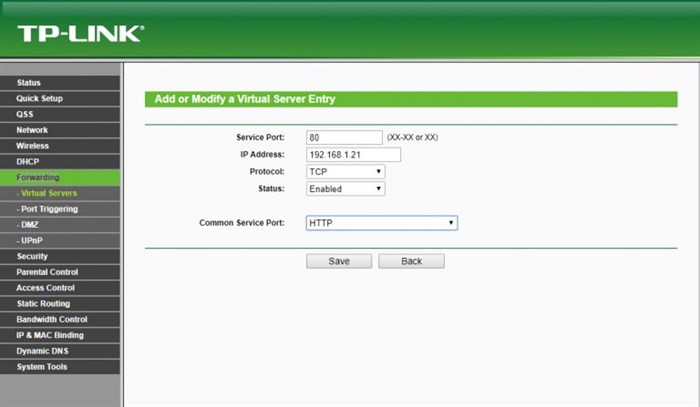The height and width of the screenshot is (407, 700).
Task: Click the Back button
Action: point(412,261)
